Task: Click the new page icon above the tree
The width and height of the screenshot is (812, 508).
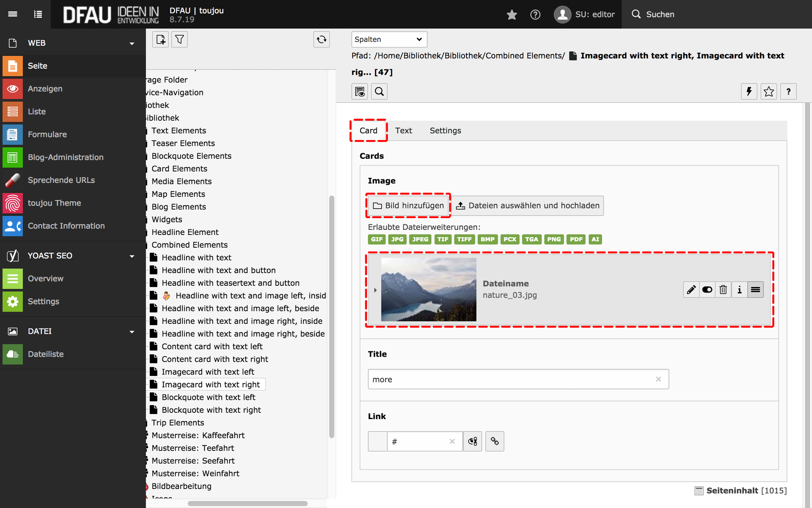Action: (x=161, y=39)
